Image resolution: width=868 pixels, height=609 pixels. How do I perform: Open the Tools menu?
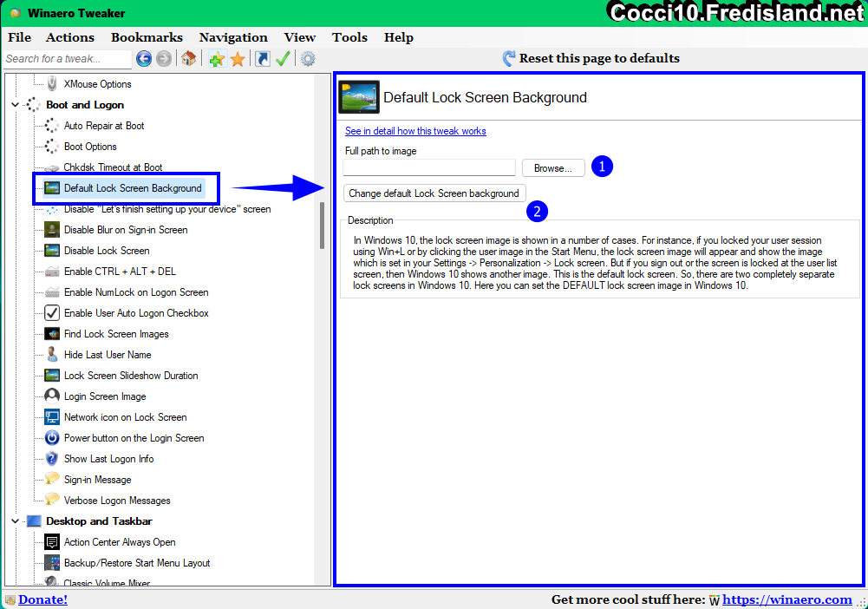click(x=349, y=37)
